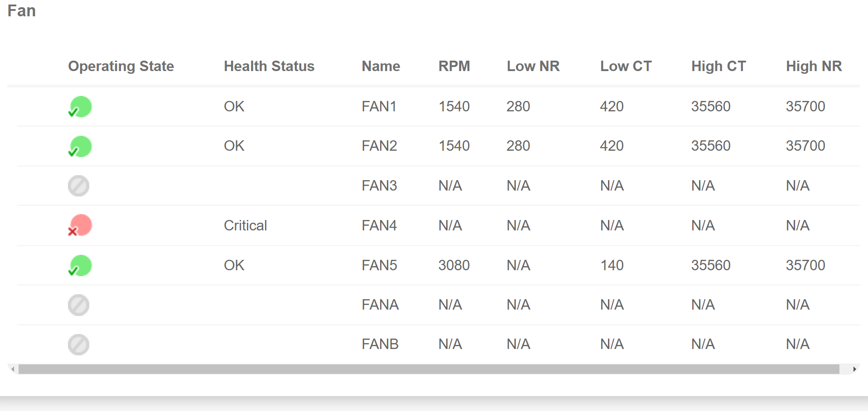Select the FAN4 name cell
Image resolution: width=868 pixels, height=411 pixels.
(x=379, y=225)
